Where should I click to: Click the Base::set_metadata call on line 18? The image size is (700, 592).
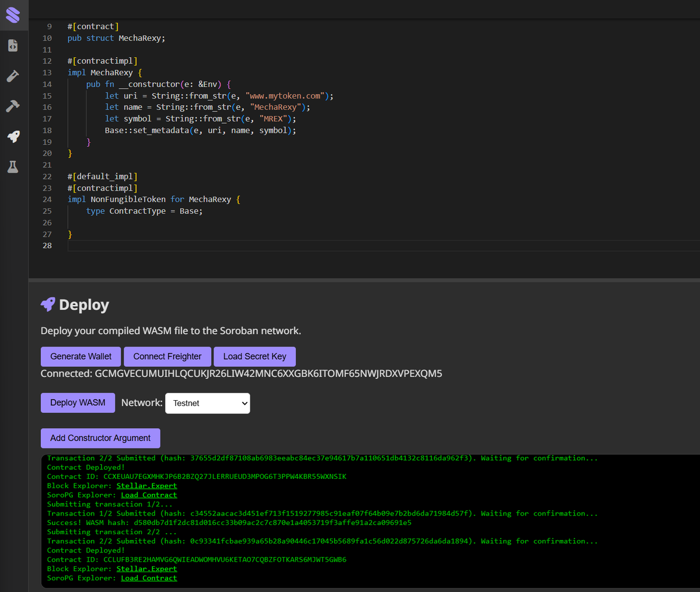(x=201, y=130)
